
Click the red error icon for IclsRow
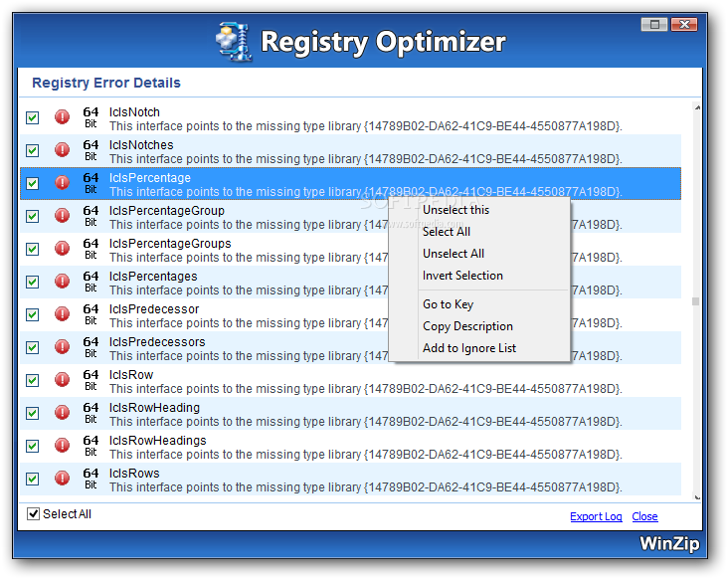[x=63, y=380]
